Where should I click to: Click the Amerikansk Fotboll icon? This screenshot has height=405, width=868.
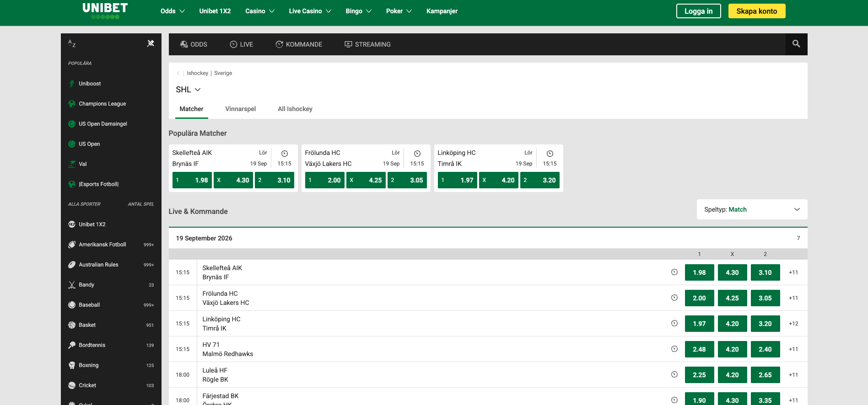[72, 245]
